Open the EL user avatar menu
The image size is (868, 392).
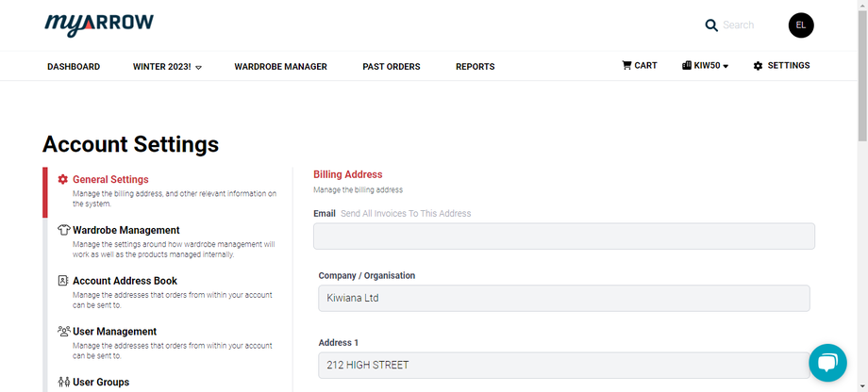pyautogui.click(x=801, y=25)
